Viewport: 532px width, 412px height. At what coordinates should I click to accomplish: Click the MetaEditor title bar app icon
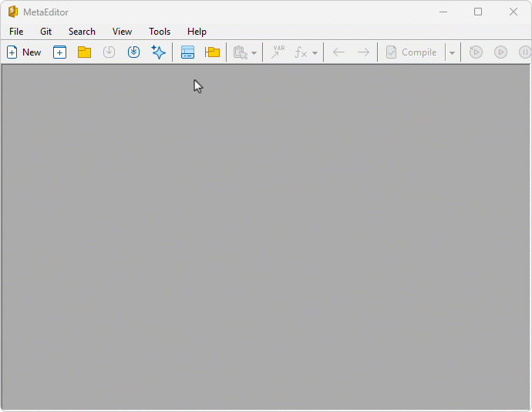tap(13, 12)
